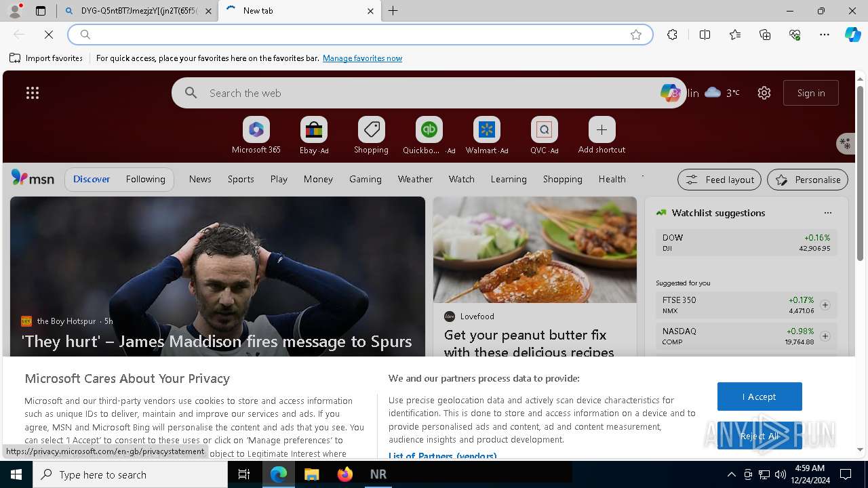Switch to the DYG-Q5ntBT tab
Viewport: 868px width, 488px height.
point(136,11)
